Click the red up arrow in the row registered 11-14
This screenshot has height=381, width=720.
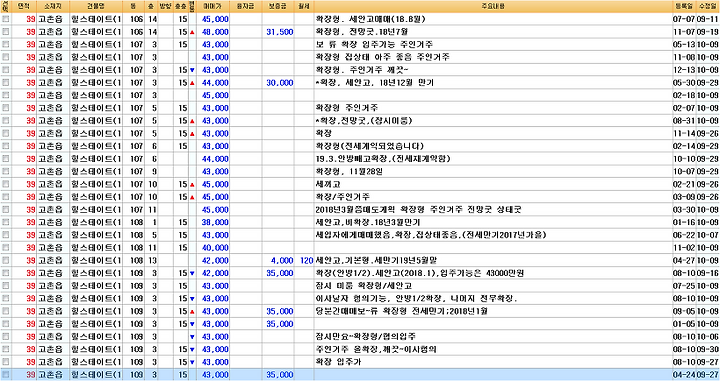192,134
